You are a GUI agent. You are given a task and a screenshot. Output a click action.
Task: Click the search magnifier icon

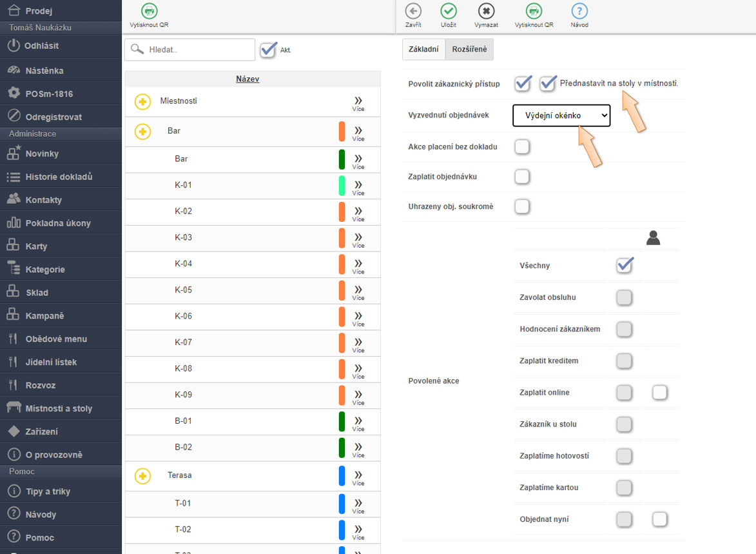[x=137, y=50]
